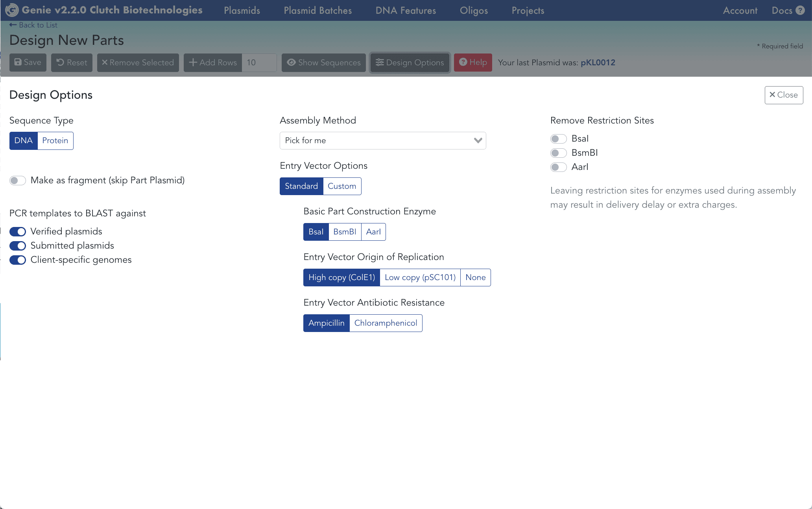
Task: Expand the Assembly Method dropdown
Action: 383,140
